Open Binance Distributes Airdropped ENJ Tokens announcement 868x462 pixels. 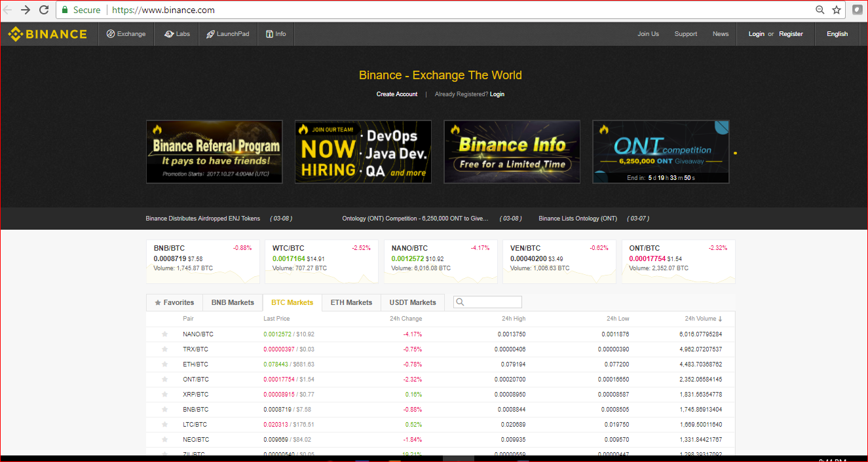tap(202, 219)
